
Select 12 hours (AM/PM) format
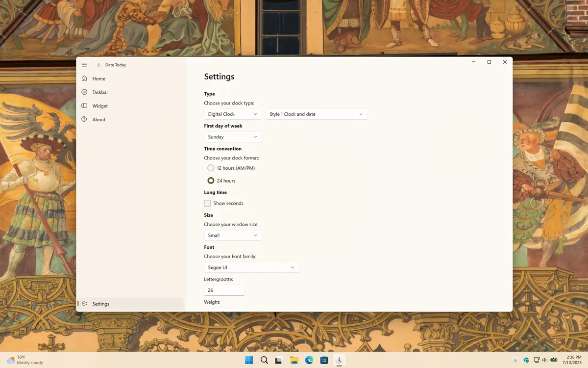pyautogui.click(x=231, y=168)
